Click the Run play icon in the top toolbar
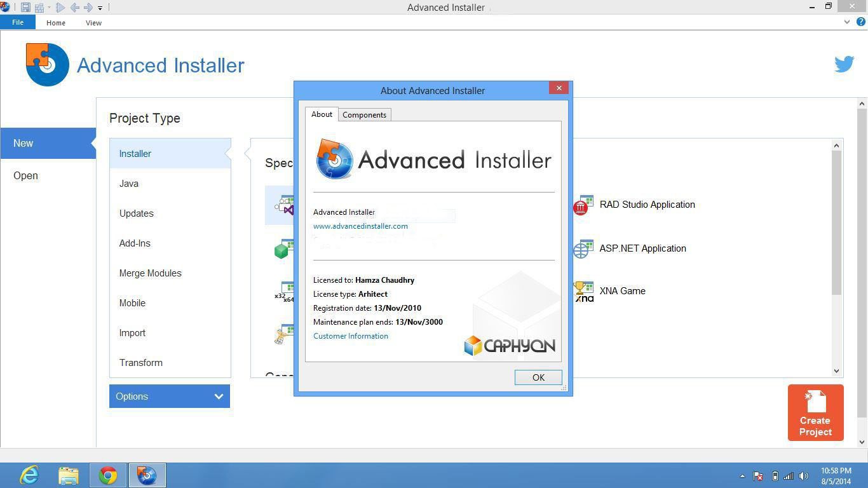Viewport: 868px width, 488px height. (x=60, y=8)
